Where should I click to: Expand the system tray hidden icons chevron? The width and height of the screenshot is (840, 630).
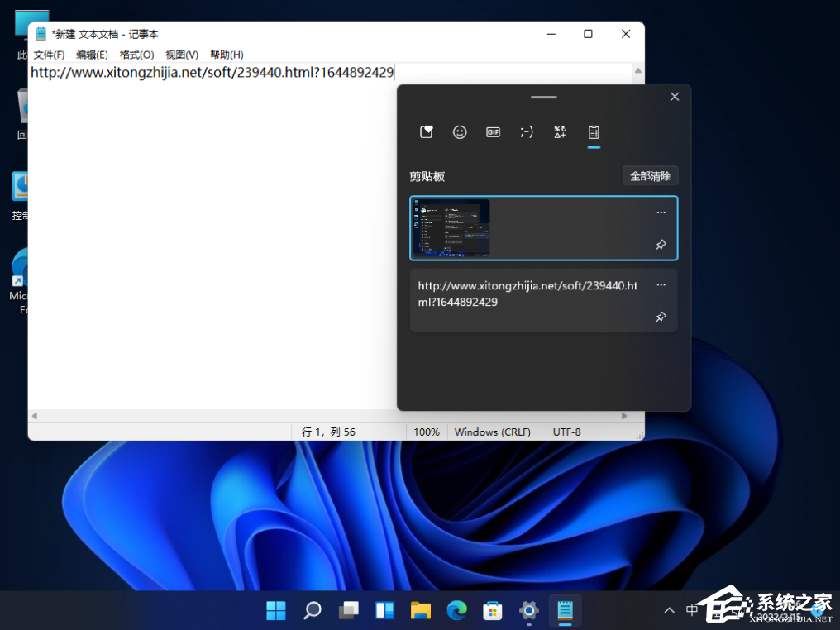point(669,609)
